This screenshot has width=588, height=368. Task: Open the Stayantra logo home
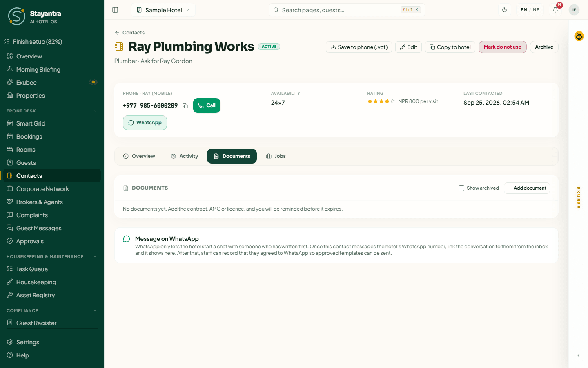pyautogui.click(x=34, y=16)
